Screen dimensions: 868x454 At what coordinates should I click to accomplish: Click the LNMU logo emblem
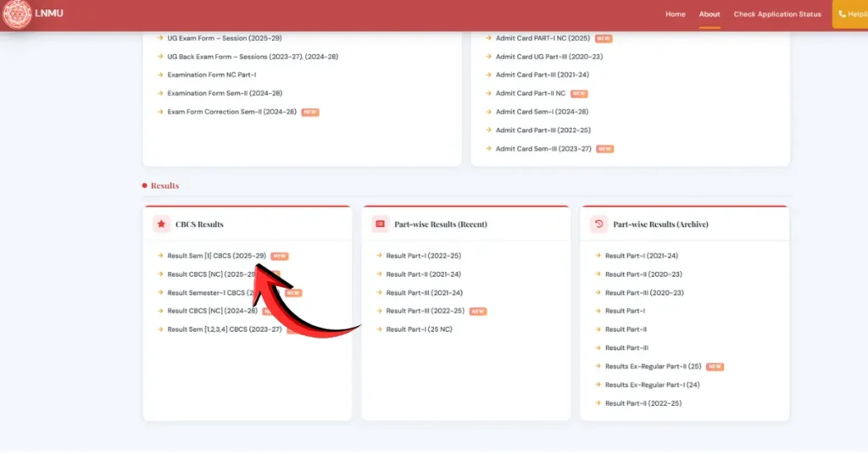[x=17, y=14]
